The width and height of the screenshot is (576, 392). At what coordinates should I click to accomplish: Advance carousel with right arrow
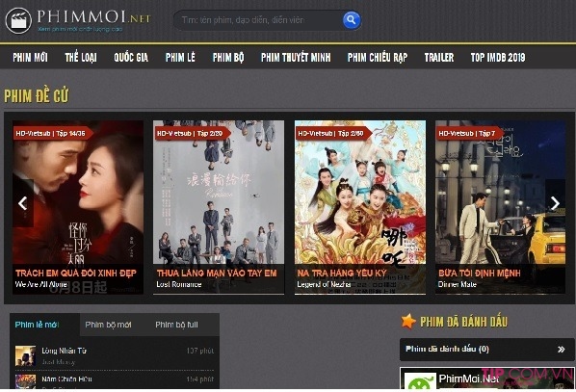pyautogui.click(x=555, y=203)
